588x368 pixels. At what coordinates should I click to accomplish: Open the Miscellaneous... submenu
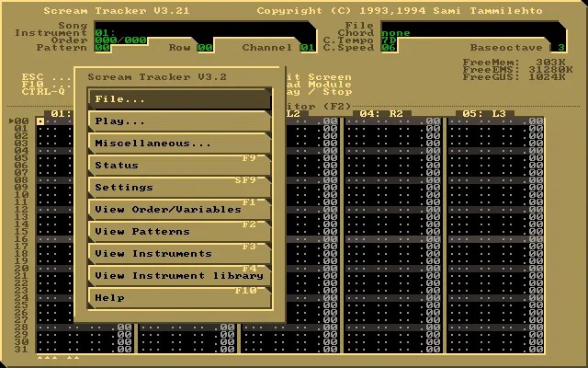(180, 144)
